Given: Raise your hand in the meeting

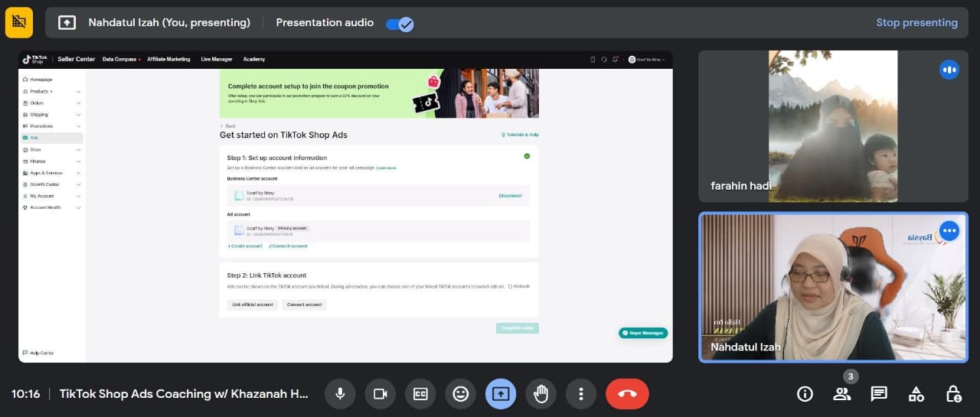Looking at the screenshot, I should coord(541,394).
